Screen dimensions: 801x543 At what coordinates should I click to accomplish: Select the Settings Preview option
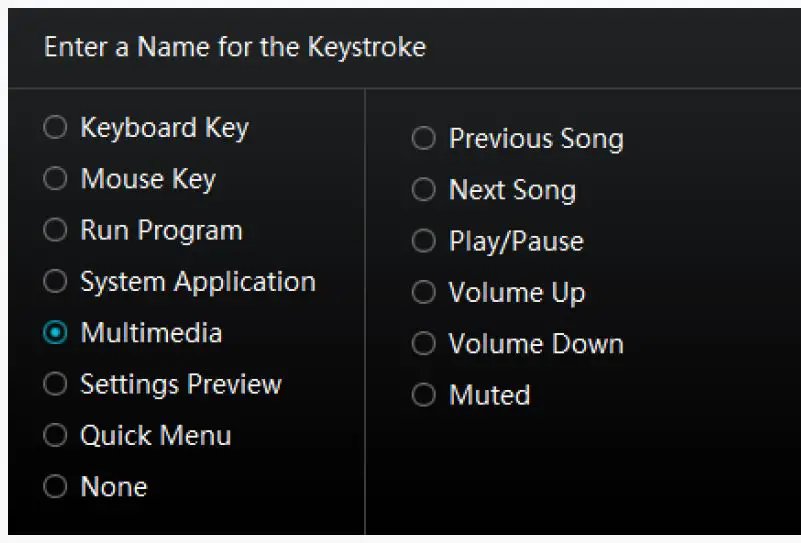55,384
